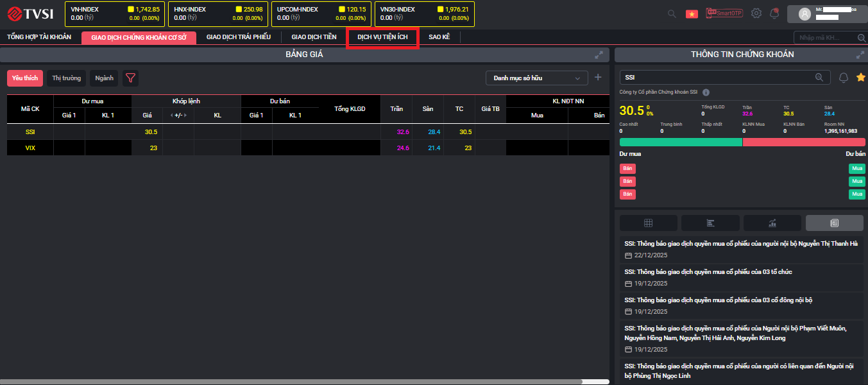
Task: Click the SSI stock code search field
Action: 719,77
